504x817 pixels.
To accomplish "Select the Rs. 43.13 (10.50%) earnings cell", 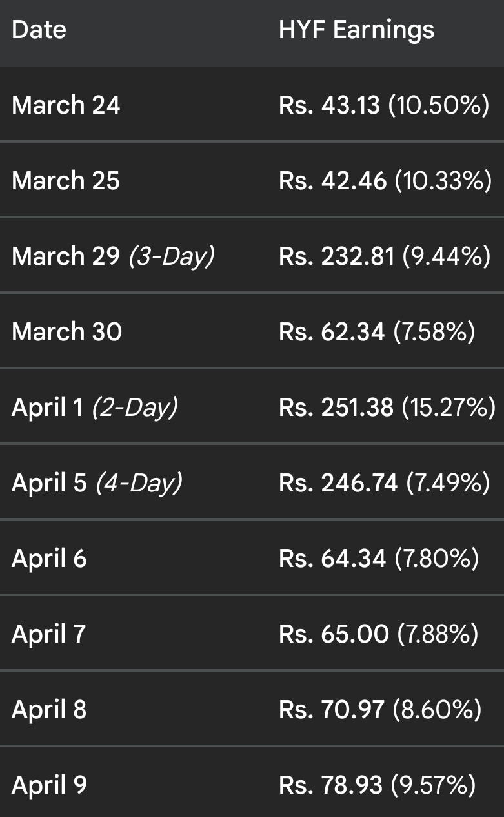I will (384, 105).
